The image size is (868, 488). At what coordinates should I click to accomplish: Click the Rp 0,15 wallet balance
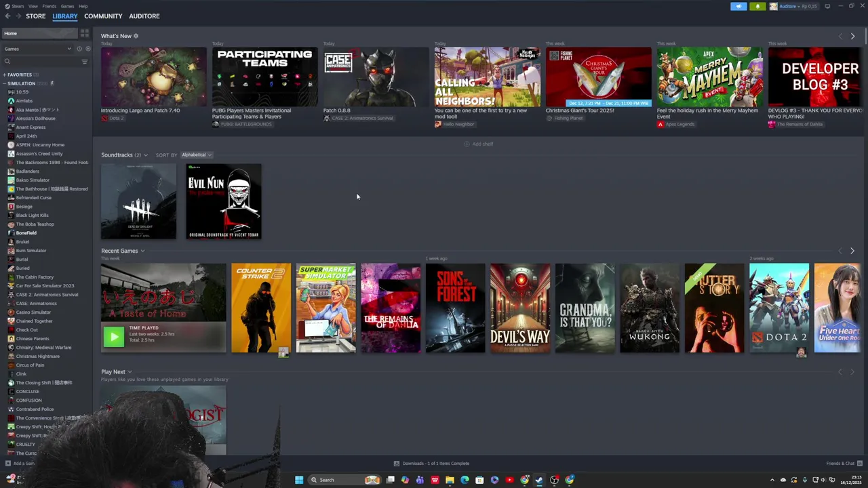tap(808, 6)
